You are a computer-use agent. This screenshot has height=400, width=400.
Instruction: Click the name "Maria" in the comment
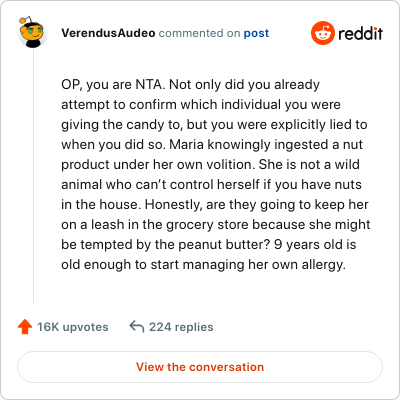pyautogui.click(x=186, y=145)
